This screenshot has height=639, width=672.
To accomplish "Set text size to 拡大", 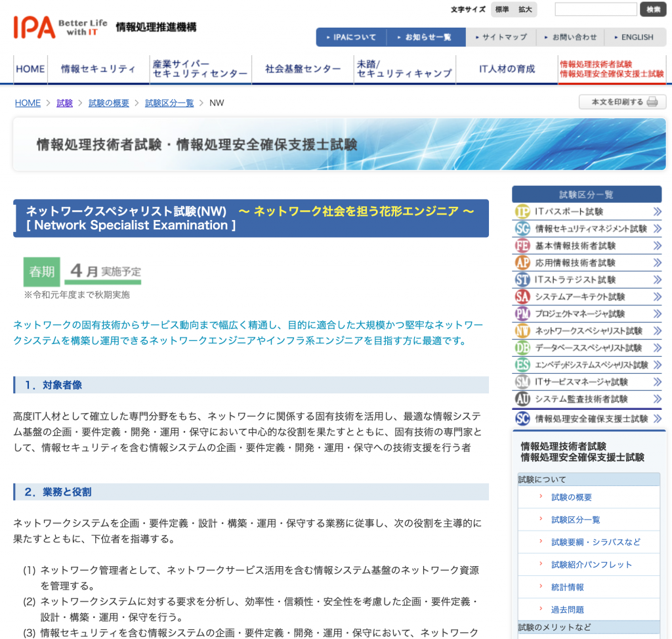I will point(525,9).
